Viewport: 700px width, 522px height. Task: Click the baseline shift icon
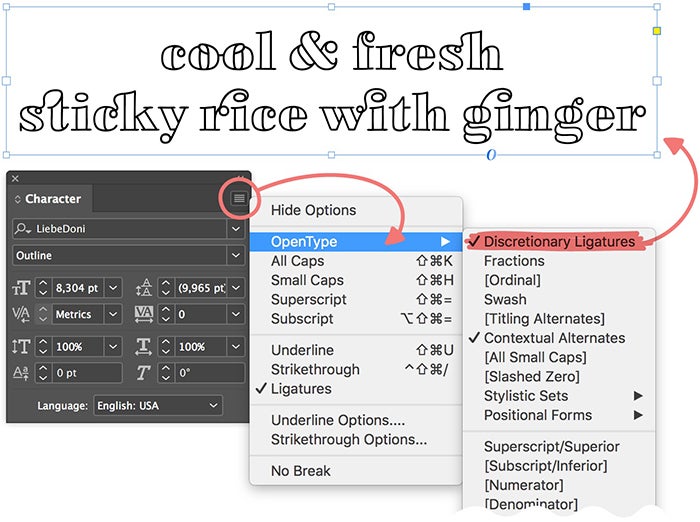point(21,373)
